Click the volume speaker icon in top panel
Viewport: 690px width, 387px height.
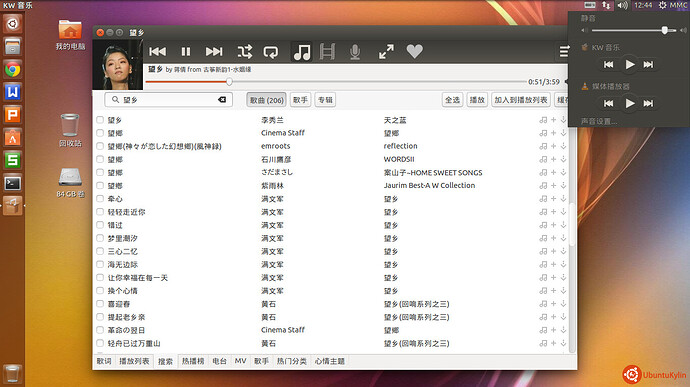[622, 5]
